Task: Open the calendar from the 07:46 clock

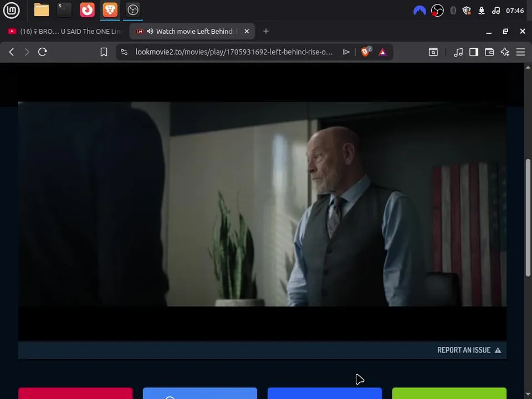Action: tap(515, 11)
